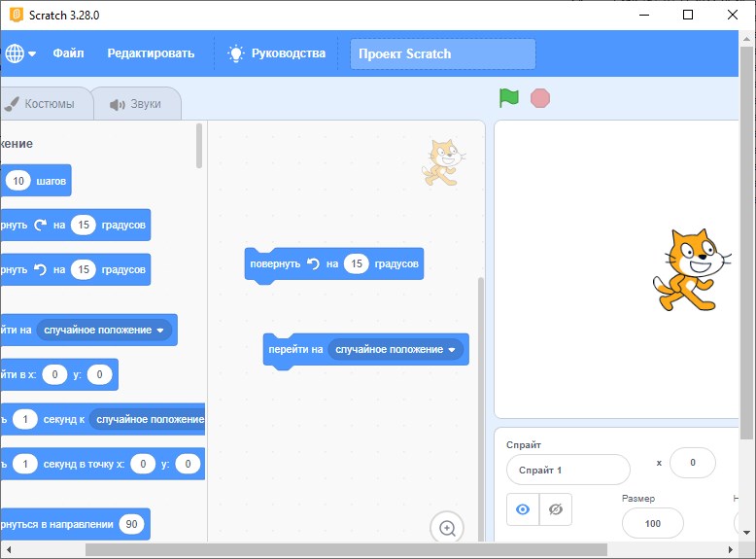
Task: Click the Scratch app icon in title bar
Action: tap(17, 15)
